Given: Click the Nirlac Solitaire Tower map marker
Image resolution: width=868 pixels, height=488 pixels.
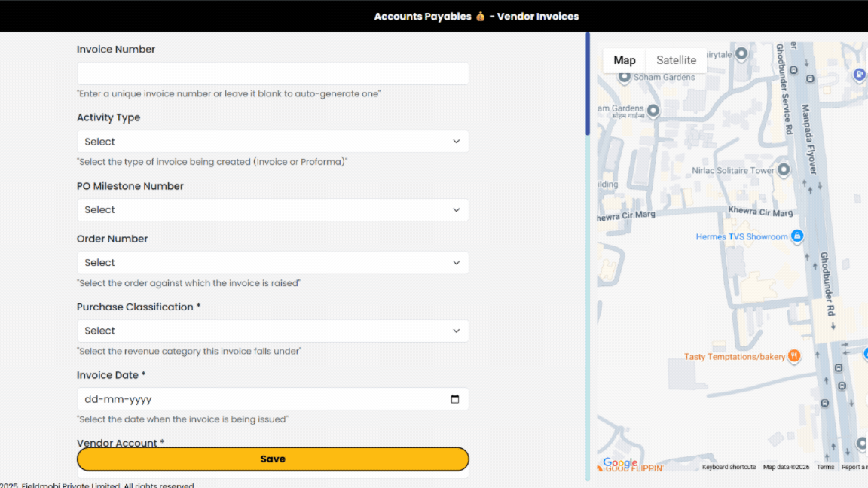Looking at the screenshot, I should [784, 169].
